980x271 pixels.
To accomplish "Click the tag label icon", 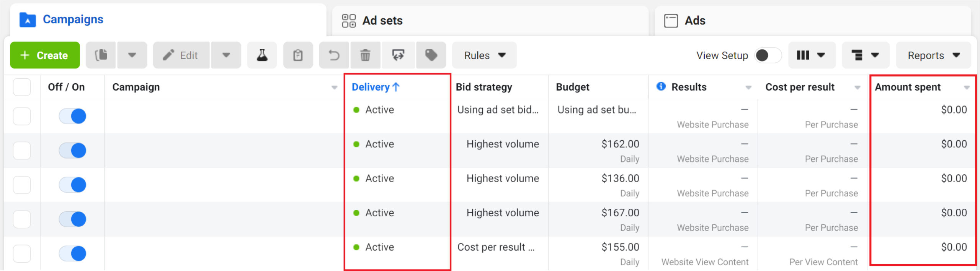I will [431, 55].
